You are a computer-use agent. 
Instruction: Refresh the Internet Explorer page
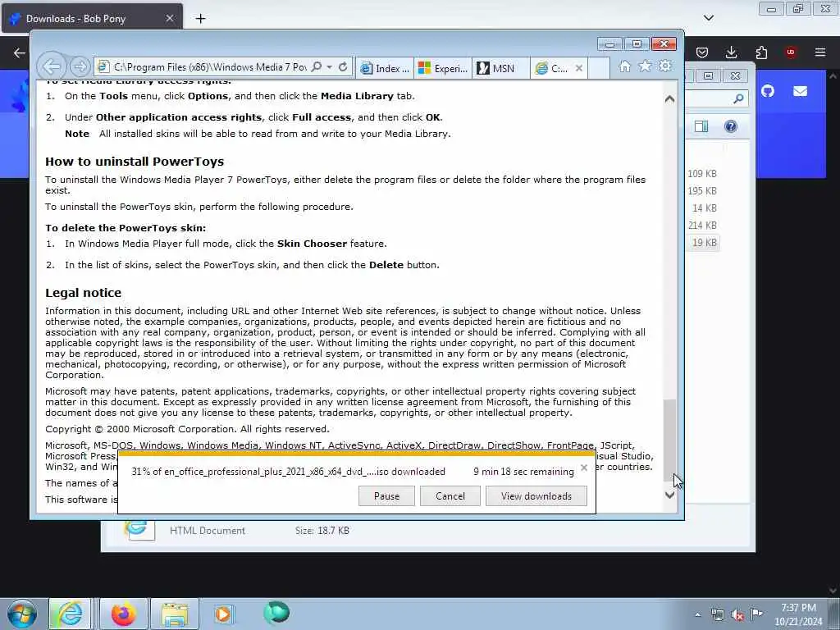click(x=343, y=67)
